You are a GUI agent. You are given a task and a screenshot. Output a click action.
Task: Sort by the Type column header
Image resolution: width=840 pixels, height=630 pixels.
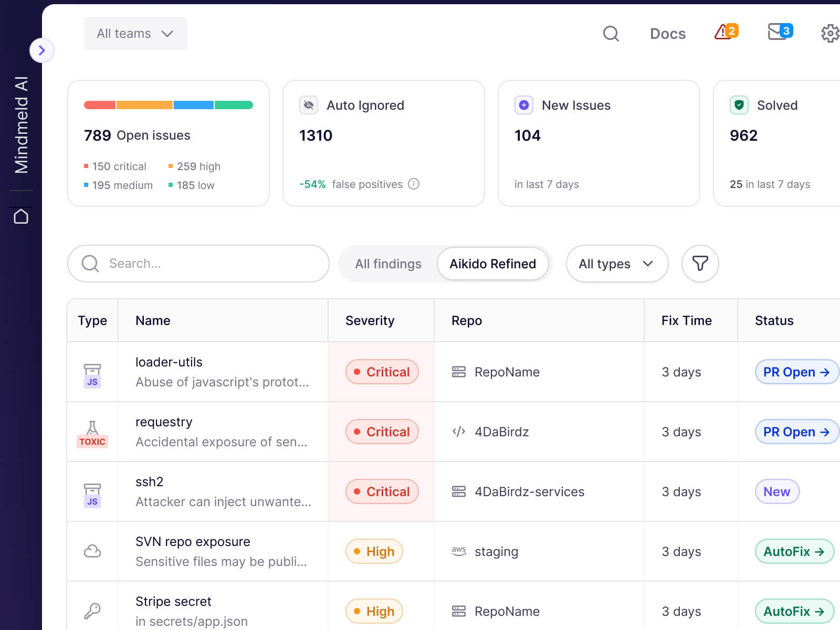click(x=92, y=320)
